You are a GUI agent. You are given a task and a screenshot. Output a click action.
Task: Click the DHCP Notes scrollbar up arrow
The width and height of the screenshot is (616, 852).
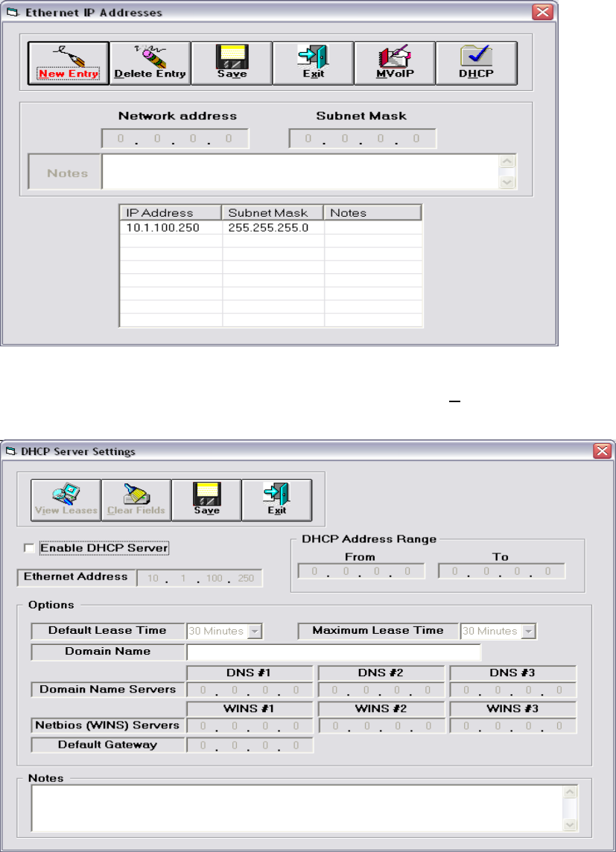tap(570, 792)
